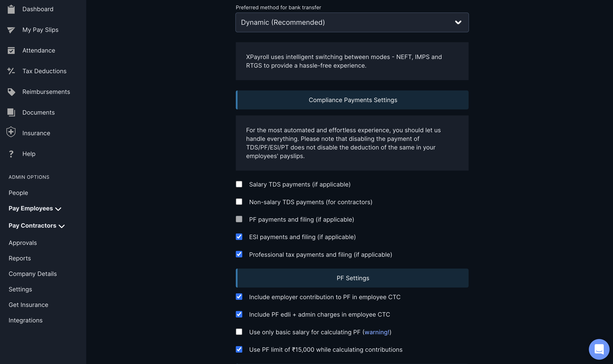The height and width of the screenshot is (364, 613).
Task: Open Company Details section
Action: (33, 274)
